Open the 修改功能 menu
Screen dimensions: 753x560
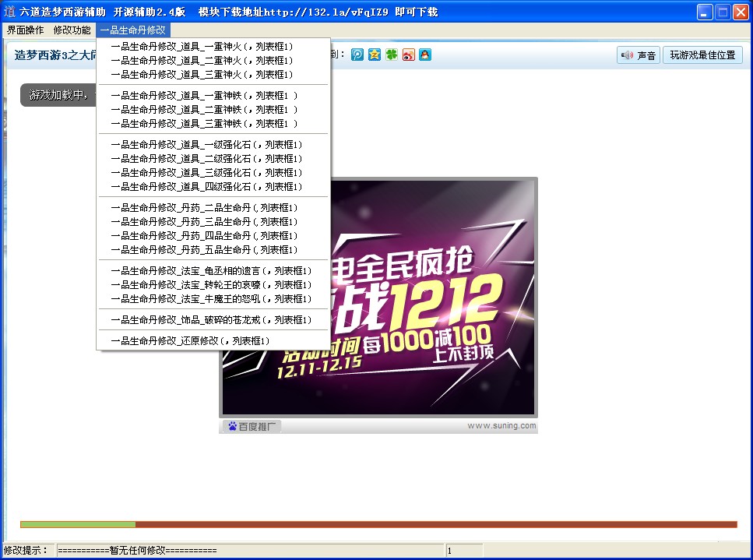72,30
